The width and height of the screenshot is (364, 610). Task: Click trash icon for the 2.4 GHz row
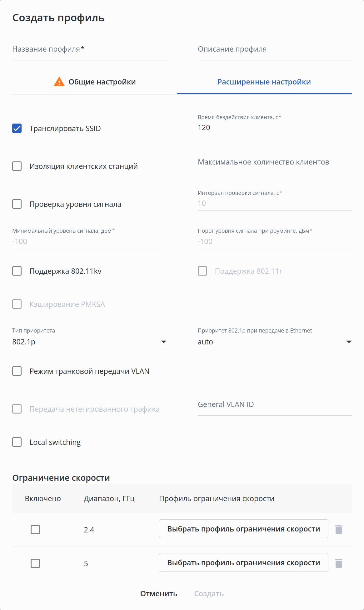pos(339,529)
